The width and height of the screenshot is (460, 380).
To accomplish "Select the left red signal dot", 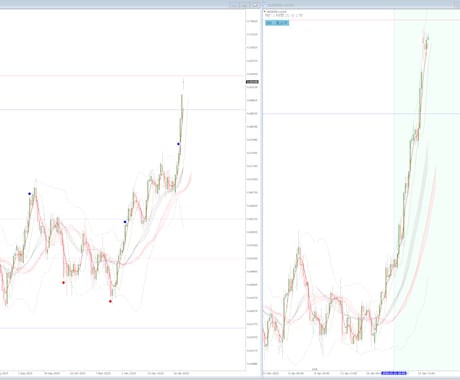I will coord(64,283).
